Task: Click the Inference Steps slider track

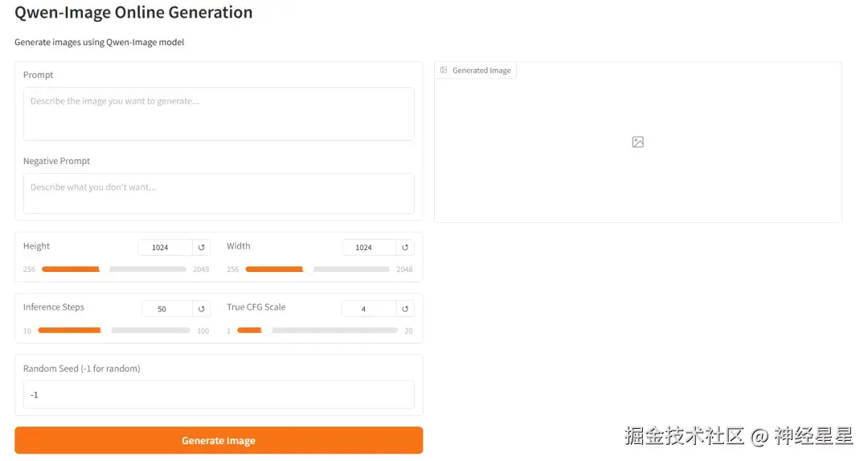Action: (x=113, y=330)
